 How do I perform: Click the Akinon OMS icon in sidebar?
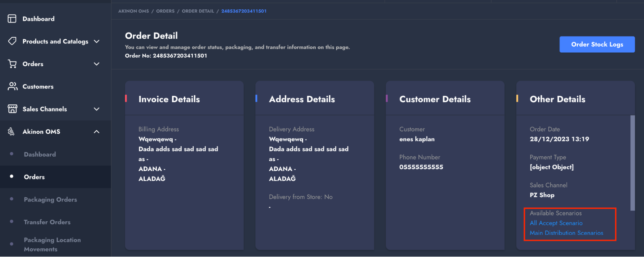(11, 131)
